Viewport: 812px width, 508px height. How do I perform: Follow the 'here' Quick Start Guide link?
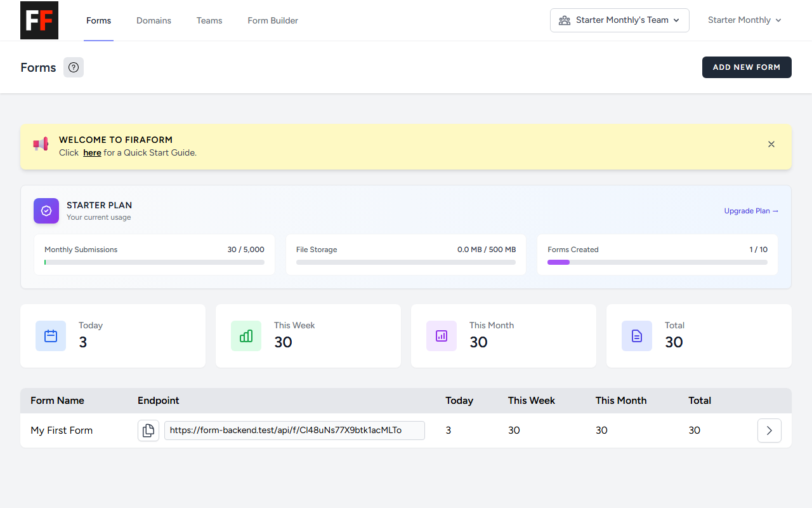pos(92,153)
